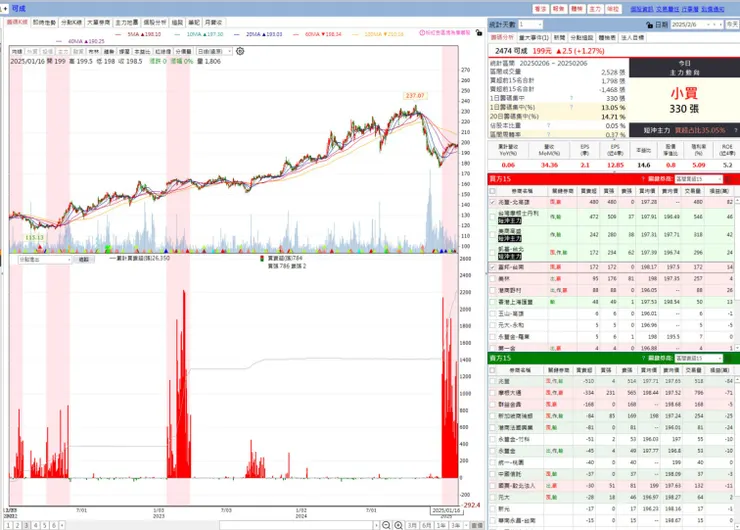Click the help icon beside 區間周轉率

click(548, 135)
